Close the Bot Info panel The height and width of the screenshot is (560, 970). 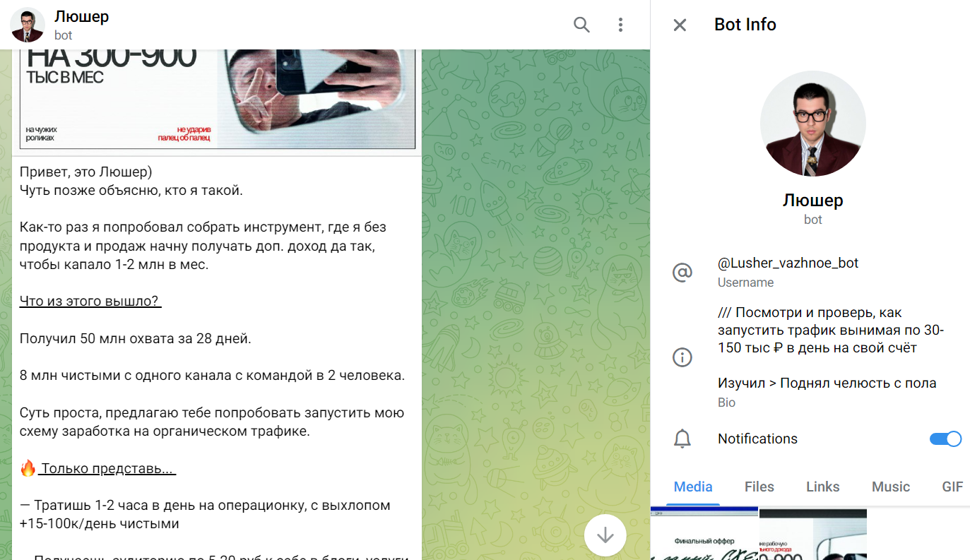coord(680,25)
